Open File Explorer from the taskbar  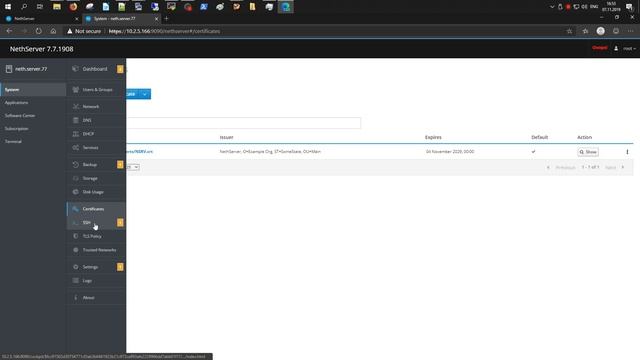pyautogui.click(x=57, y=7)
